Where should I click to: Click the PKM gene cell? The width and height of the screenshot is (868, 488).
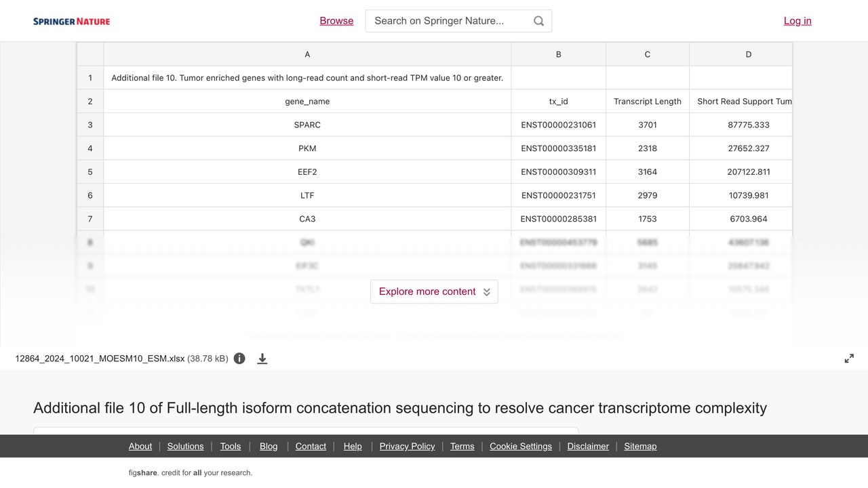click(307, 148)
